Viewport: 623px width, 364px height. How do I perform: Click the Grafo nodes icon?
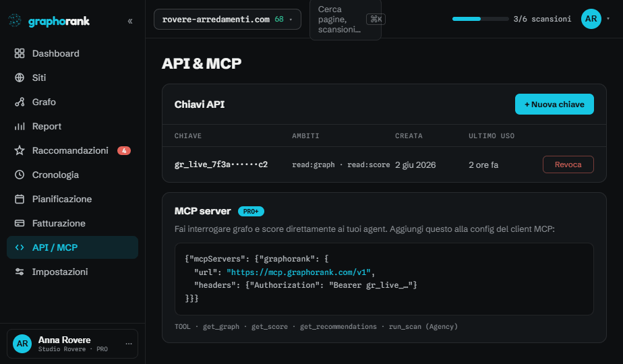20,102
